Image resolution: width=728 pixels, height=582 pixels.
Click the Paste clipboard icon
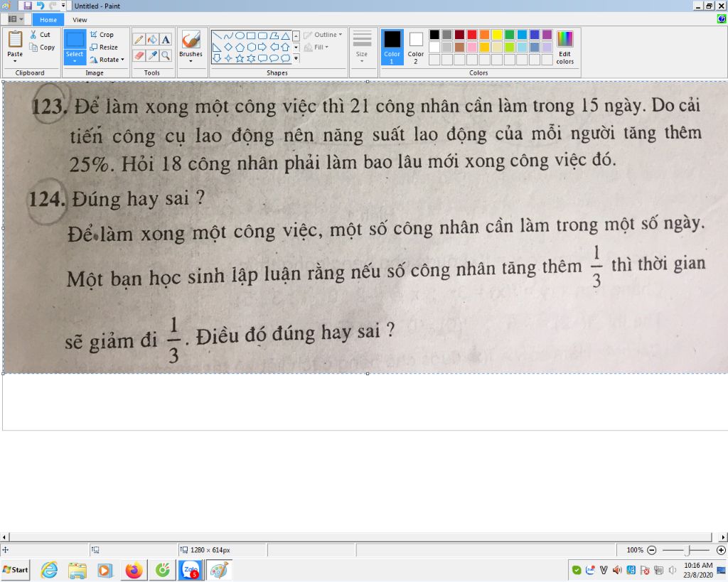coord(15,40)
